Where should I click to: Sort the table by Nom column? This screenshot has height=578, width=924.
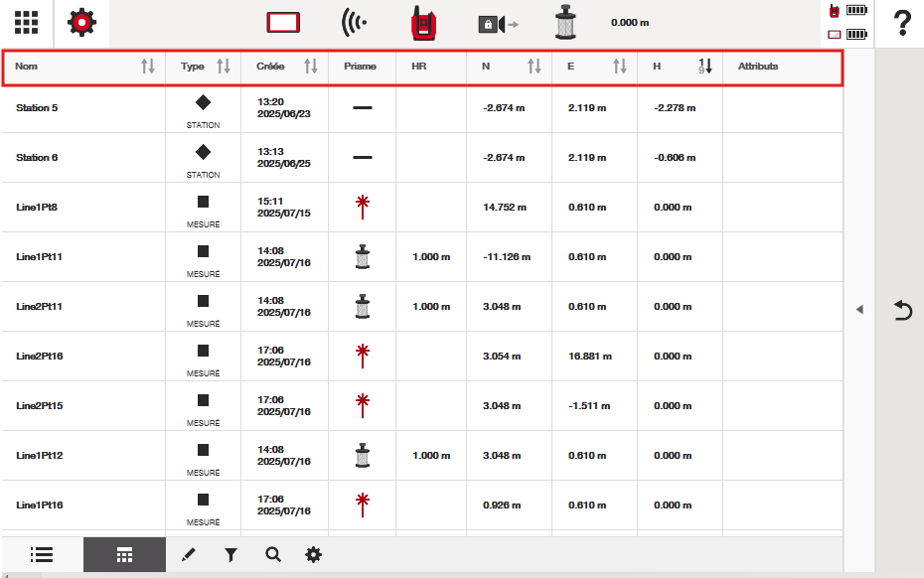[x=148, y=67]
